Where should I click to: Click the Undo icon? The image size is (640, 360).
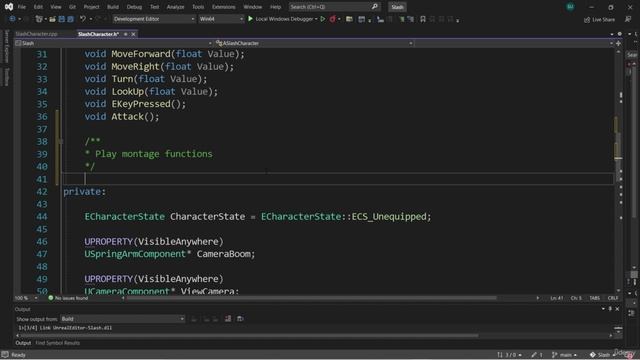[x=83, y=19]
